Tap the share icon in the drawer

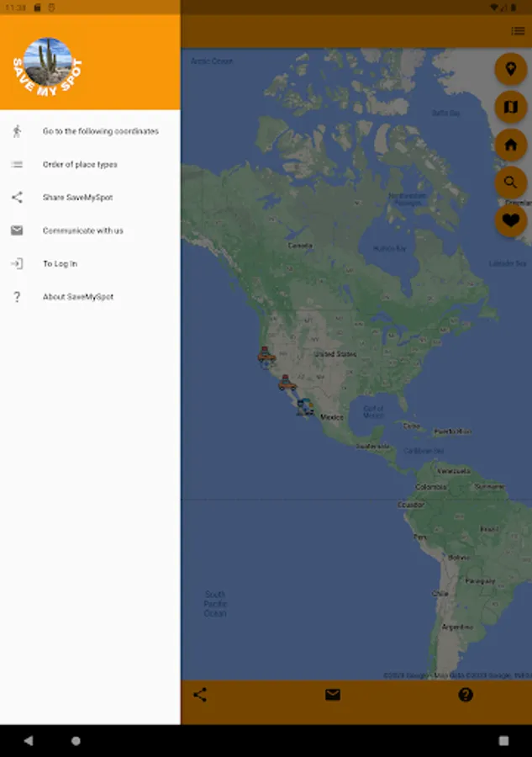(x=17, y=198)
